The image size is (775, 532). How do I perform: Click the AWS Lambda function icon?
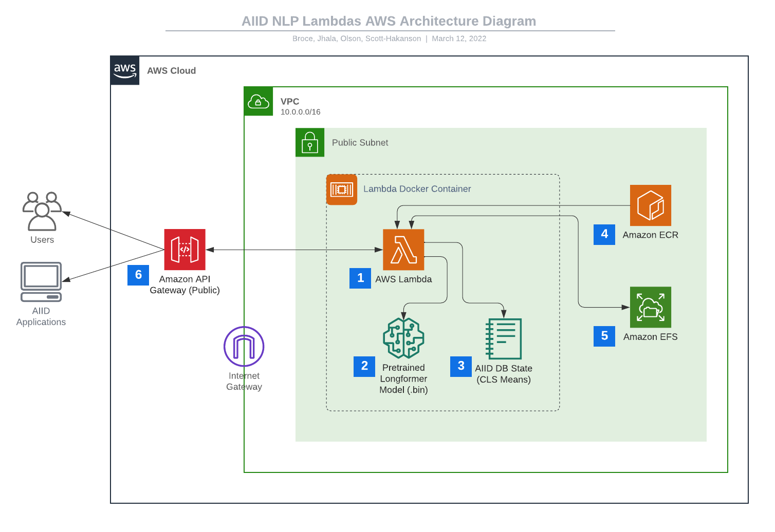pyautogui.click(x=403, y=250)
